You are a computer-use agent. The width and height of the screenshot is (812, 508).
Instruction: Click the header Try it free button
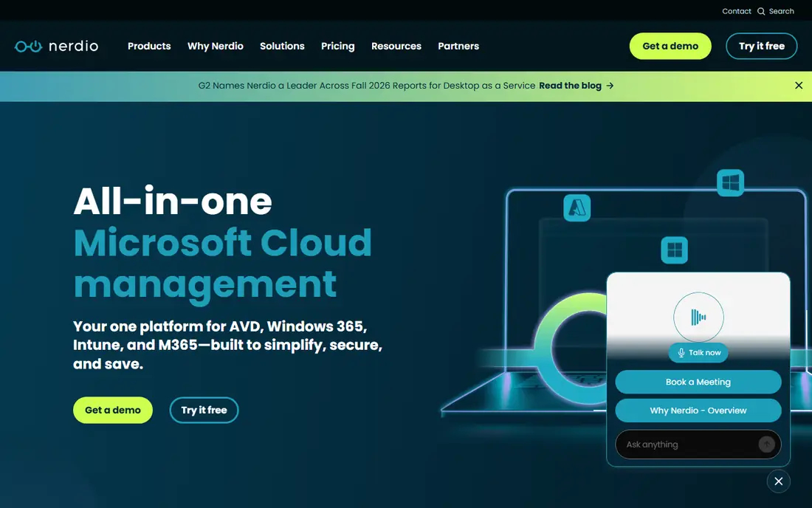(x=761, y=46)
